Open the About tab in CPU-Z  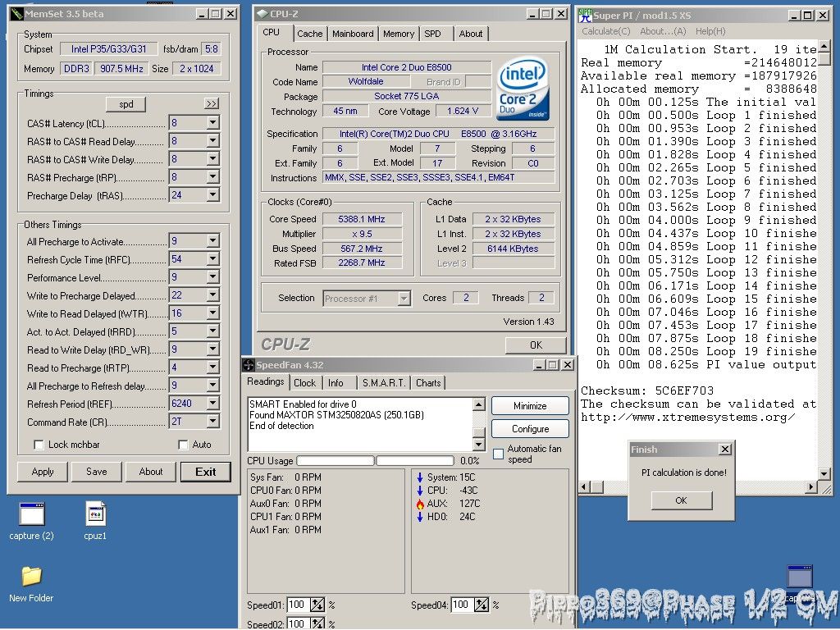(x=470, y=34)
